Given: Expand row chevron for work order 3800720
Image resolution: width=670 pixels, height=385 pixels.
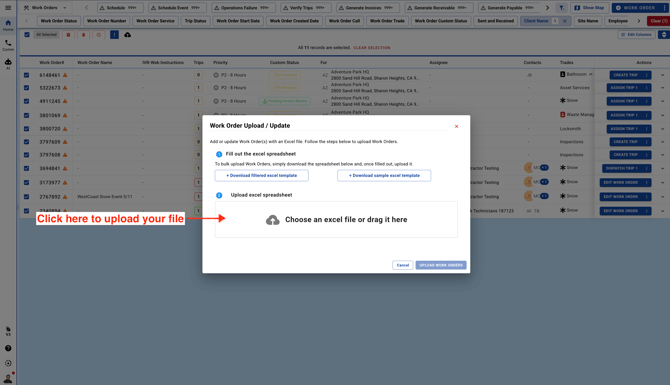Looking at the screenshot, I should [x=662, y=129].
